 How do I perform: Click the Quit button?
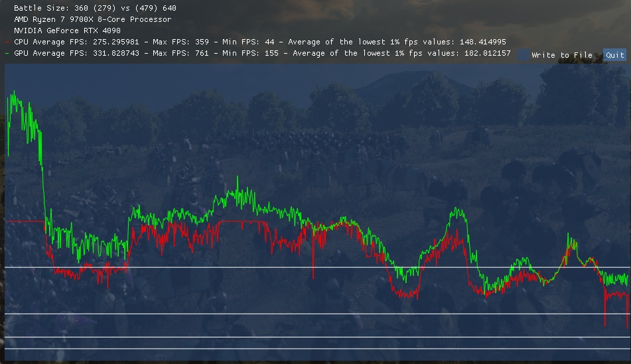point(614,55)
